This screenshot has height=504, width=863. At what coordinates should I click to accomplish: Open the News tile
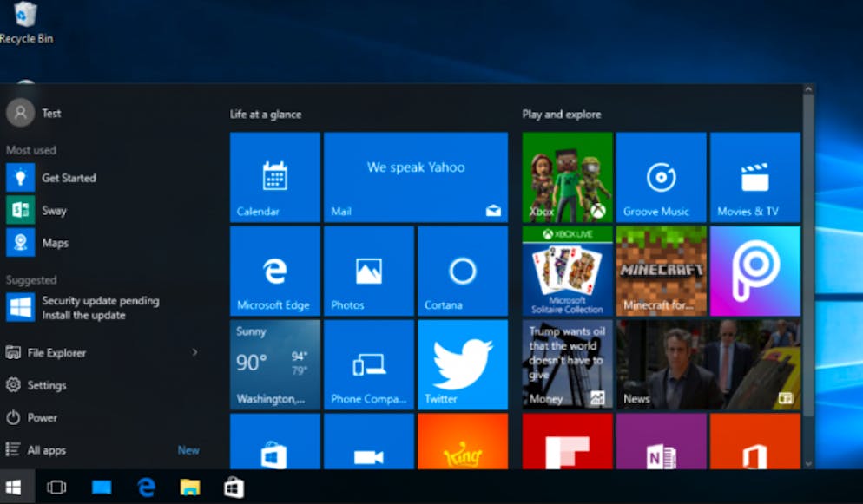[x=708, y=365]
